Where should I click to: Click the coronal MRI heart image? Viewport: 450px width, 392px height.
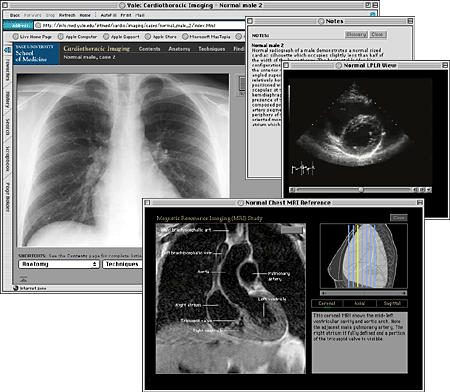tap(231, 298)
